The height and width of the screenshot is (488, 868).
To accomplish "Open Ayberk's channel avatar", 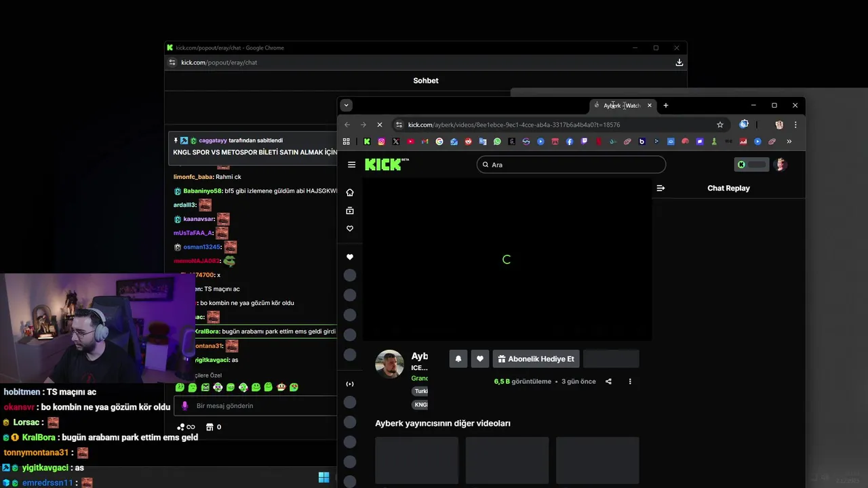I will [390, 364].
